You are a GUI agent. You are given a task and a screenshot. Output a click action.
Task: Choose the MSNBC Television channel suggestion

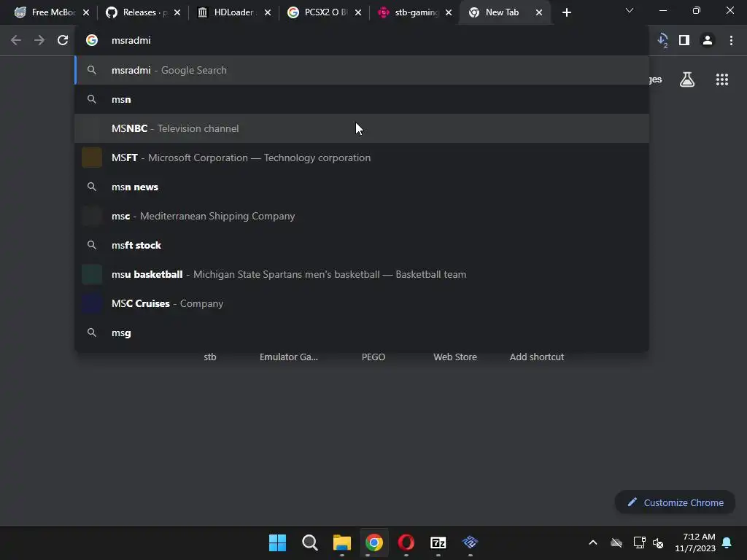tap(362, 128)
